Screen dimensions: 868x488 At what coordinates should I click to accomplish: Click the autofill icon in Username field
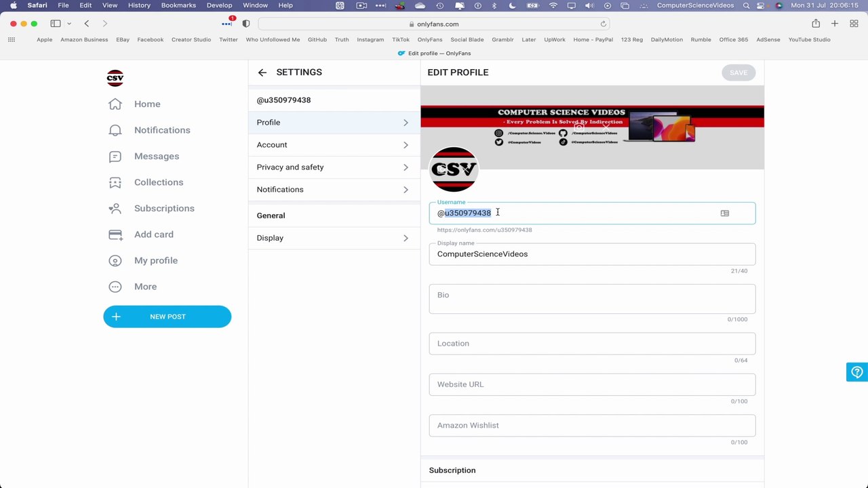pos(725,213)
